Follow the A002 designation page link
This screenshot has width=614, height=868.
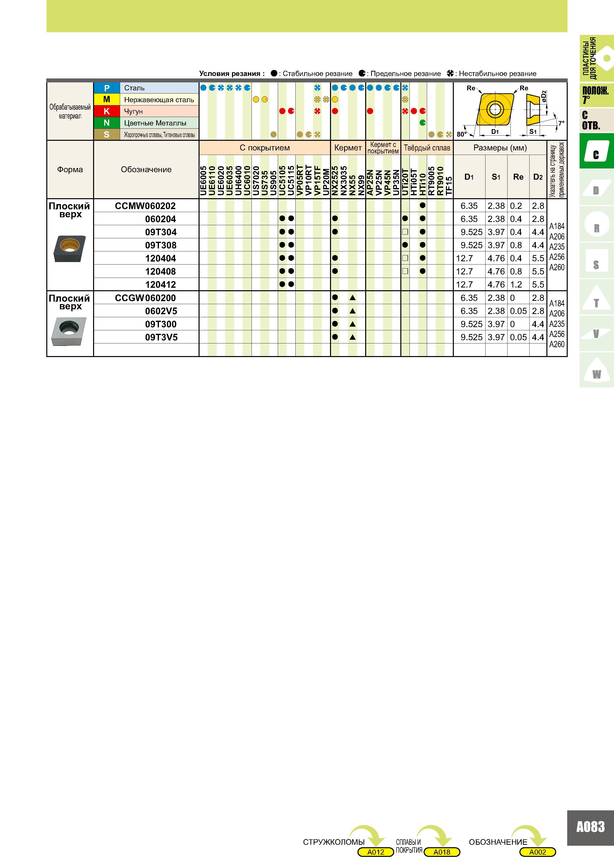click(x=537, y=852)
